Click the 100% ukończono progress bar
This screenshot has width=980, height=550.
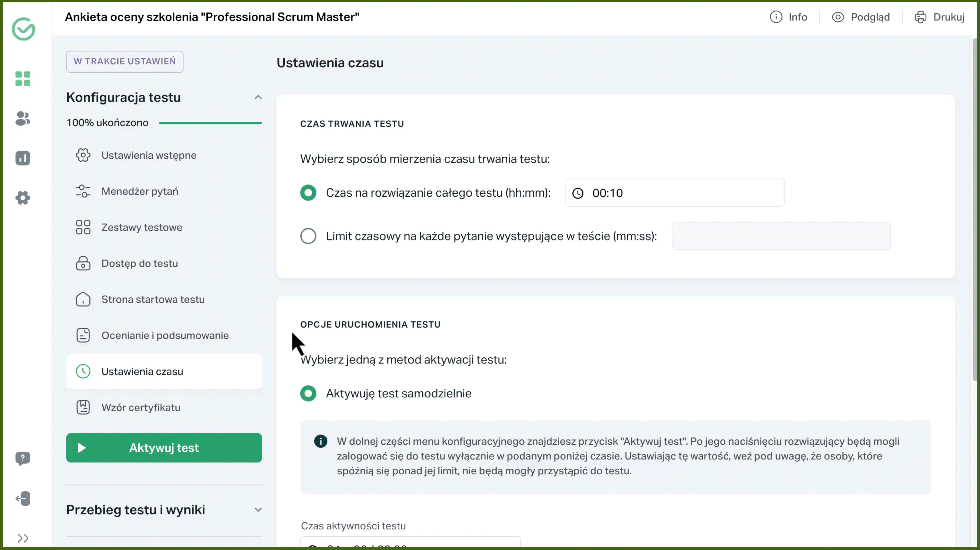tap(210, 122)
